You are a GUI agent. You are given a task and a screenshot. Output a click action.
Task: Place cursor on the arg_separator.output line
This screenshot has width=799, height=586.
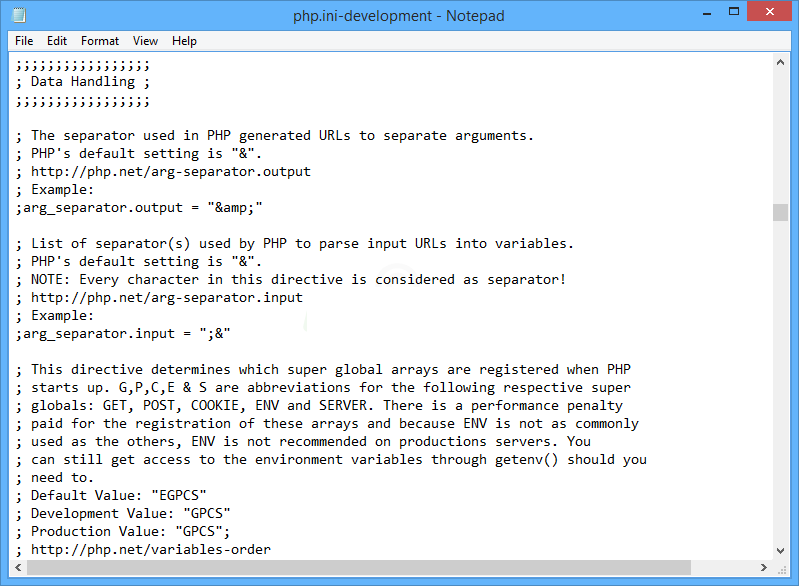tap(139, 207)
